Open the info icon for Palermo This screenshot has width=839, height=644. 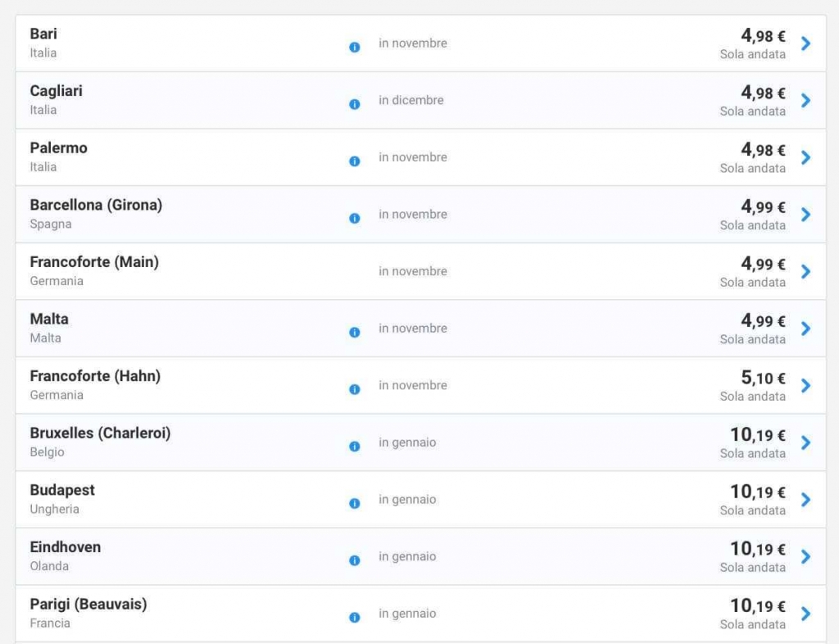(354, 161)
